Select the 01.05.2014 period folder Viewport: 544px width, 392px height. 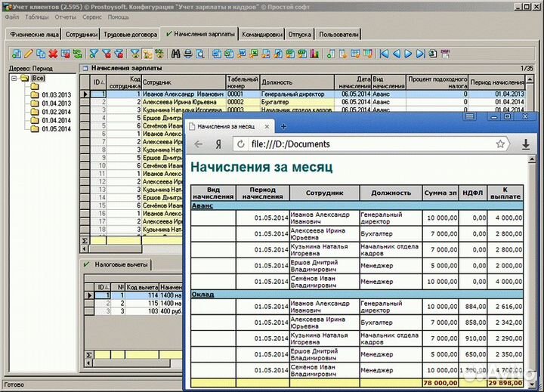pos(55,128)
